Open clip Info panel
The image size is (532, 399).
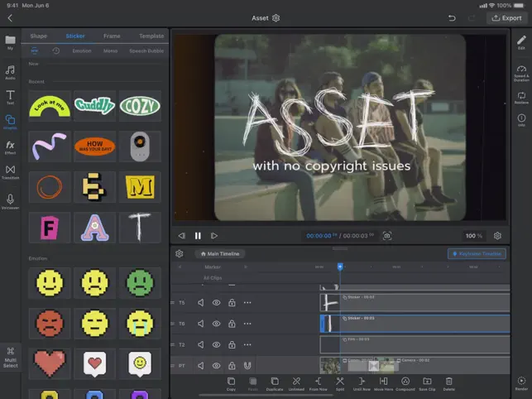coord(521,120)
